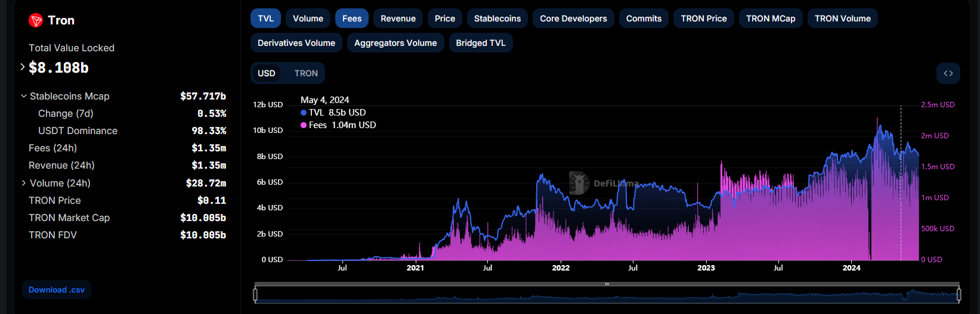Click the Fees (24h) label
Viewport: 980px width, 314px height.
52,148
